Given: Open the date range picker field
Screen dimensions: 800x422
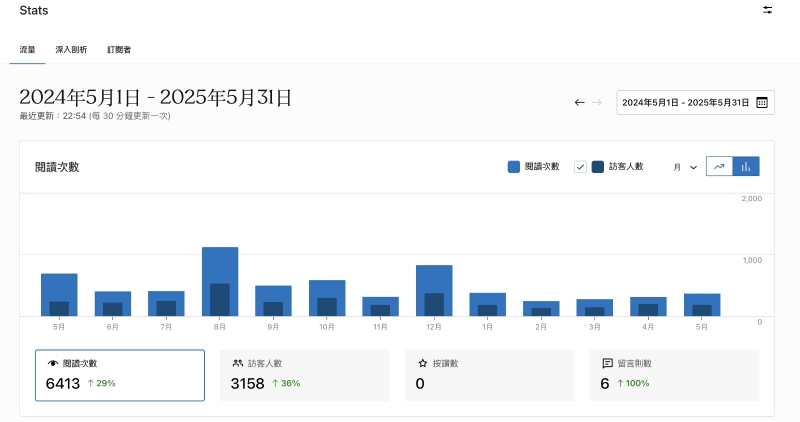Looking at the screenshot, I should (686, 102).
